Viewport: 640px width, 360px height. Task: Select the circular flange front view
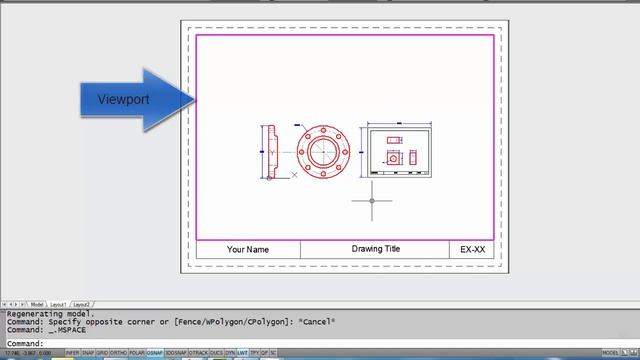coord(323,152)
